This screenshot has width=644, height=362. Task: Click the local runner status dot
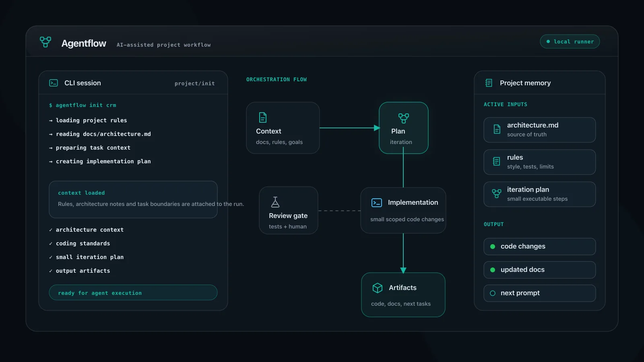548,41
